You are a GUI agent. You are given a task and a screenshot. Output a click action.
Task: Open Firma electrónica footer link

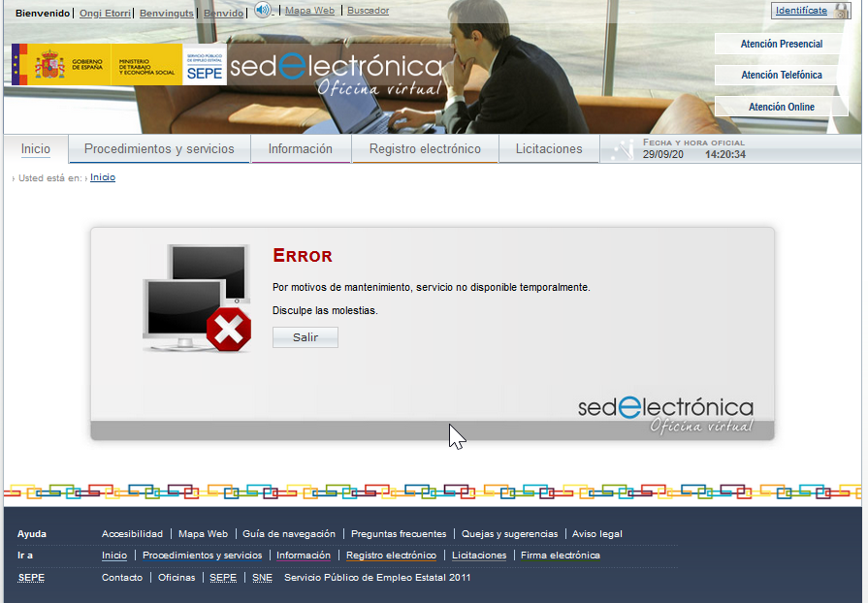point(561,555)
